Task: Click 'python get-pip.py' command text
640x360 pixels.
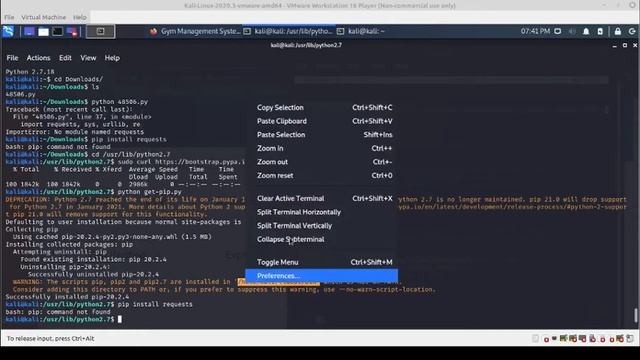Action: (149, 192)
